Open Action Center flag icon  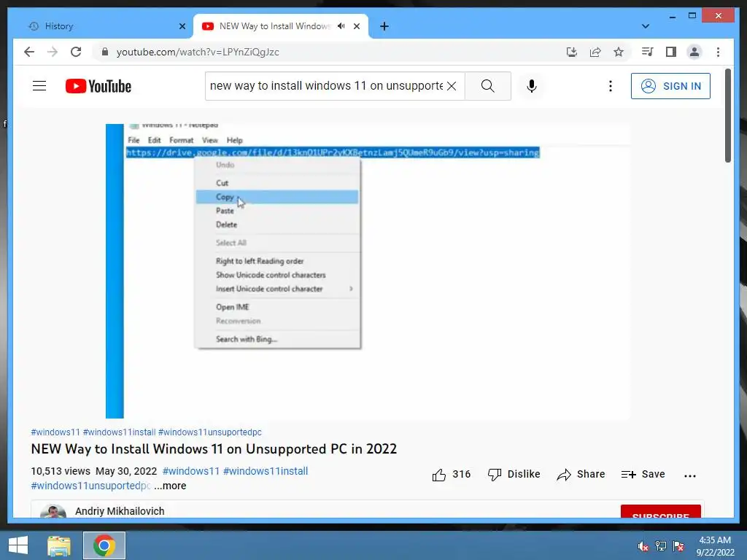678,546
